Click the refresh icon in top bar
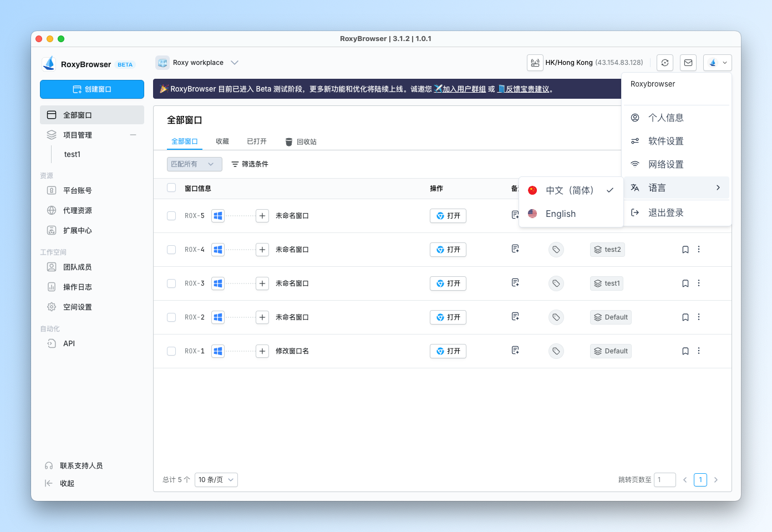 coord(665,63)
